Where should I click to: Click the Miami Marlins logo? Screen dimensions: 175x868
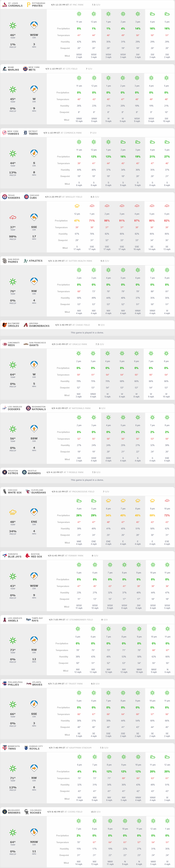[4, 69]
